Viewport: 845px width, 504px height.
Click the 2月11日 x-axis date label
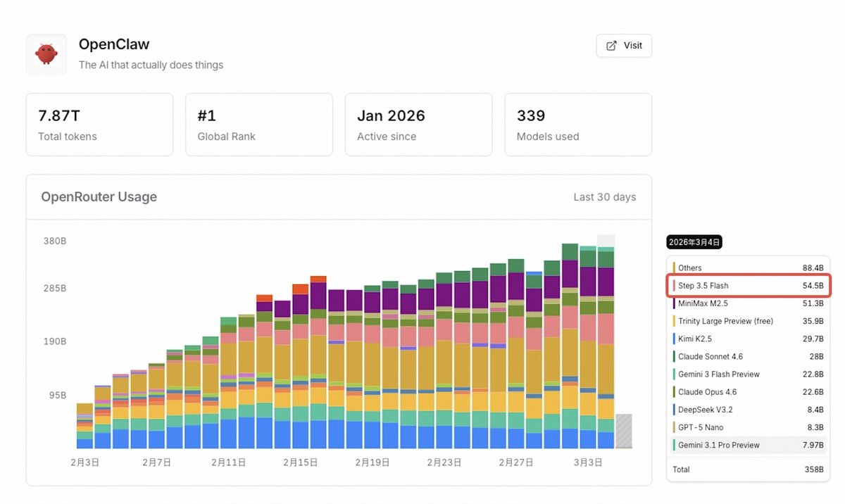tap(229, 462)
